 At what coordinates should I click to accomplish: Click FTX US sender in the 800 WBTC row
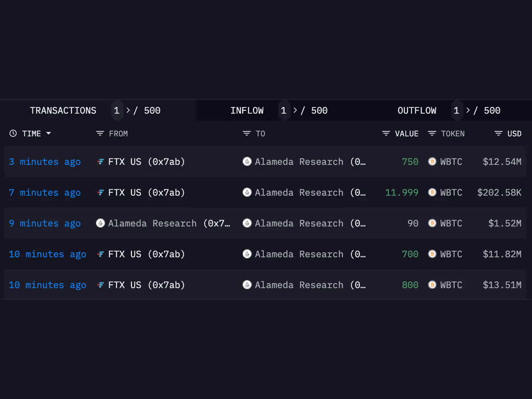[146, 285]
